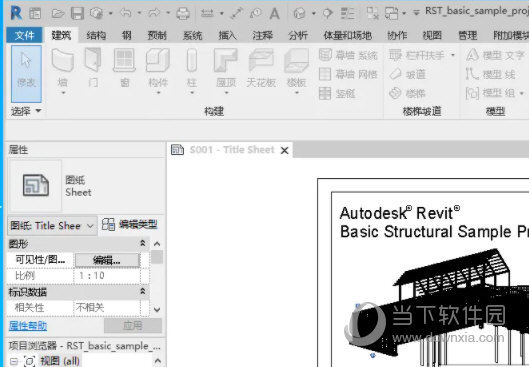Open the Component tool dropdown arrow
This screenshot has width=529, height=367.
click(158, 93)
